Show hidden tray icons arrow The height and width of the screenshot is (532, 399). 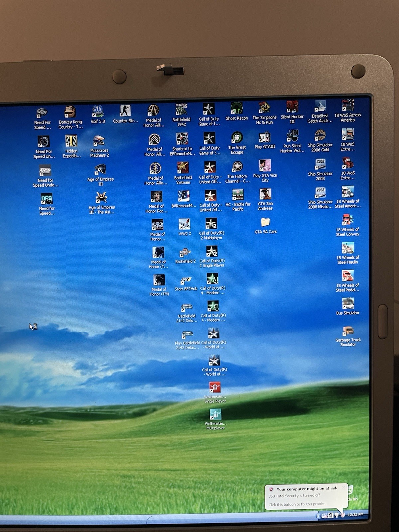tap(318, 516)
